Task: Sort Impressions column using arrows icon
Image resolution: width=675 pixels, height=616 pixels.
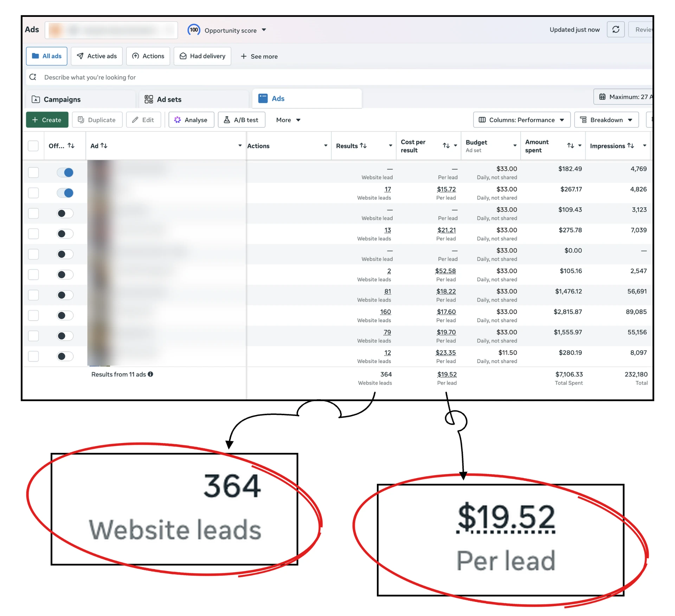Action: [631, 146]
